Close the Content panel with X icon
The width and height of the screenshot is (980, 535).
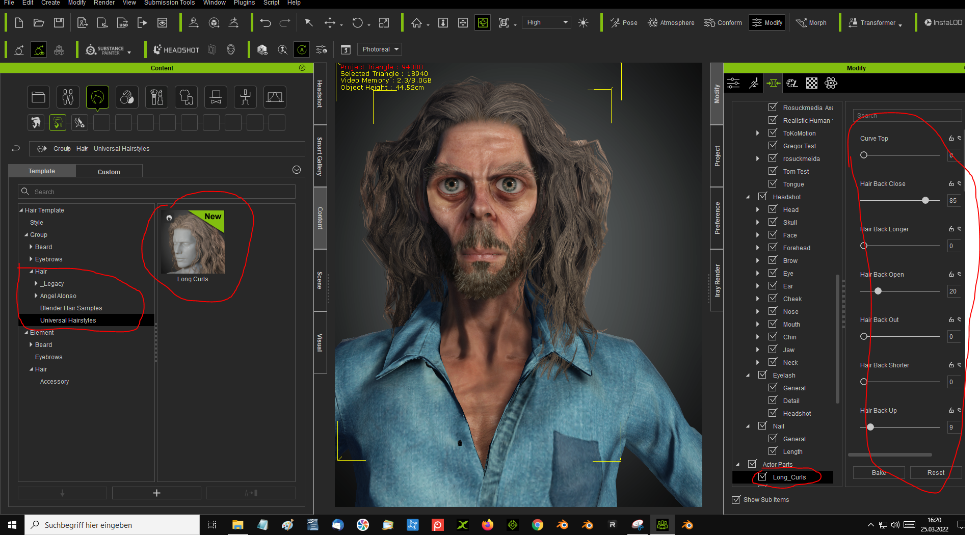pos(302,68)
